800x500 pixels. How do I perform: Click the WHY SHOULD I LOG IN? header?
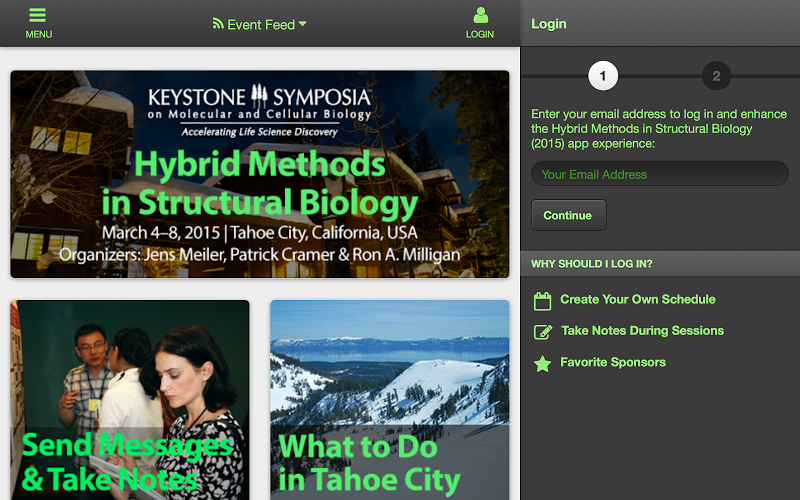click(592, 264)
